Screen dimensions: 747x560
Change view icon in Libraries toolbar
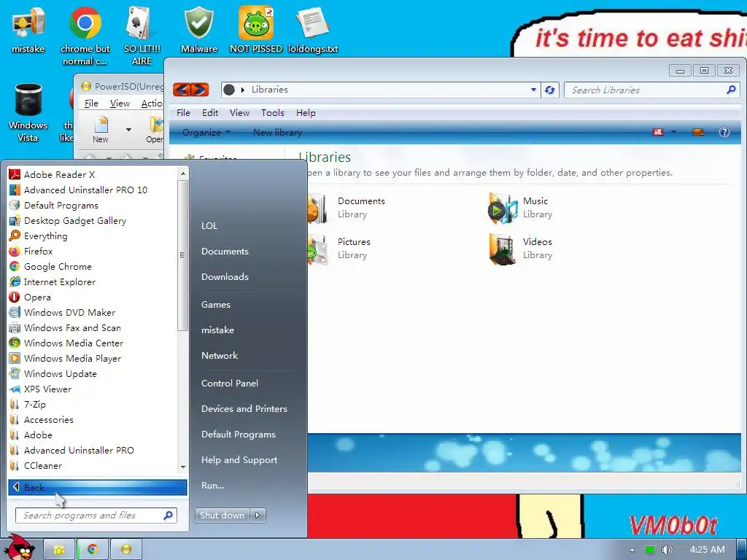point(658,133)
